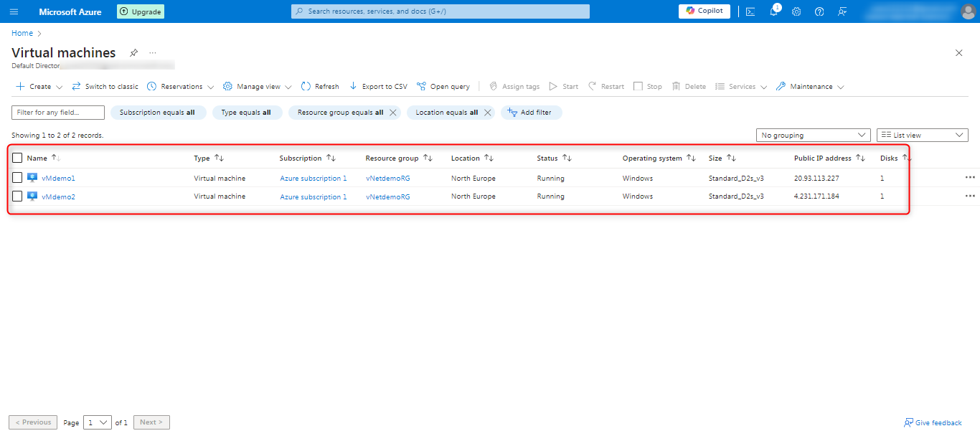This screenshot has height=441, width=980.
Task: Tick the checkbox for vMdemo1
Action: click(17, 178)
